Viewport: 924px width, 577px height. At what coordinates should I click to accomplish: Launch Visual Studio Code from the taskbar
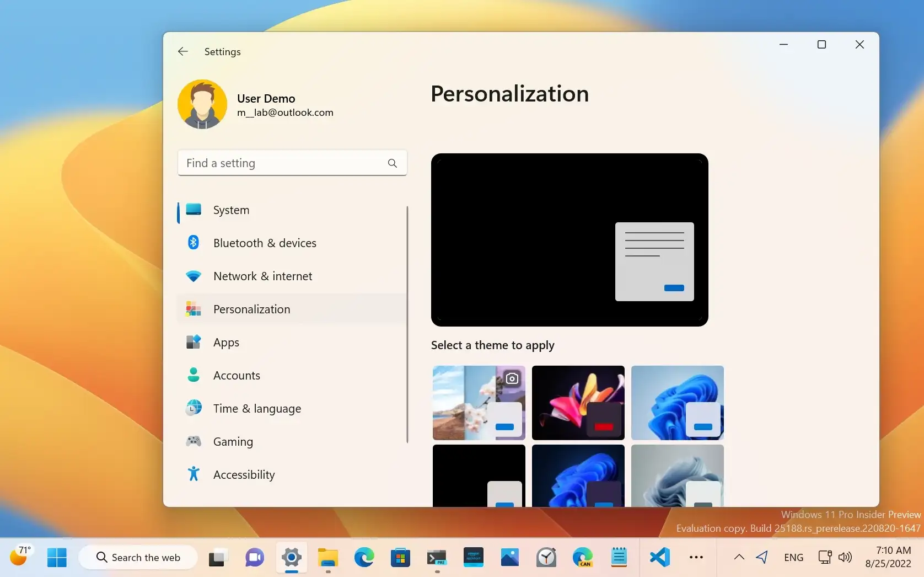coord(660,558)
